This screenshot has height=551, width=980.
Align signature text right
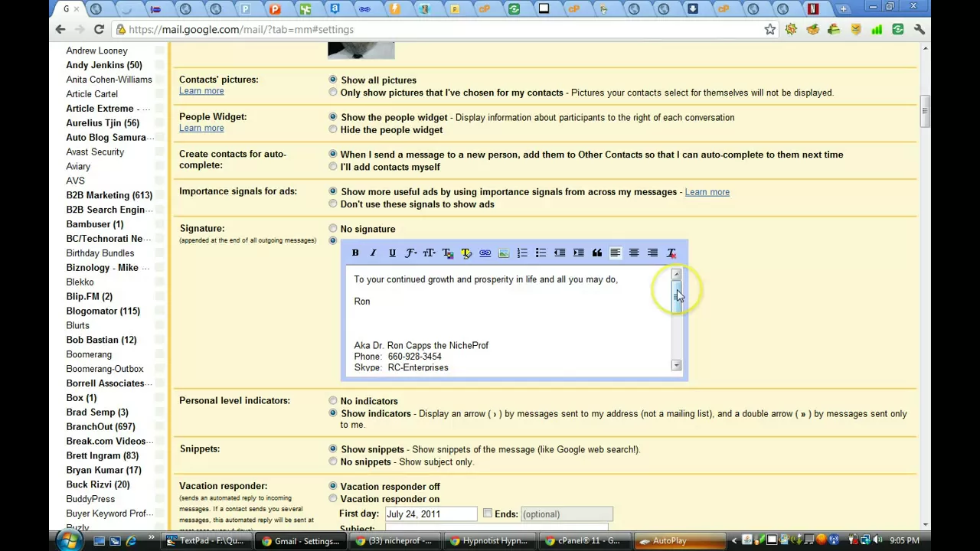tap(652, 253)
